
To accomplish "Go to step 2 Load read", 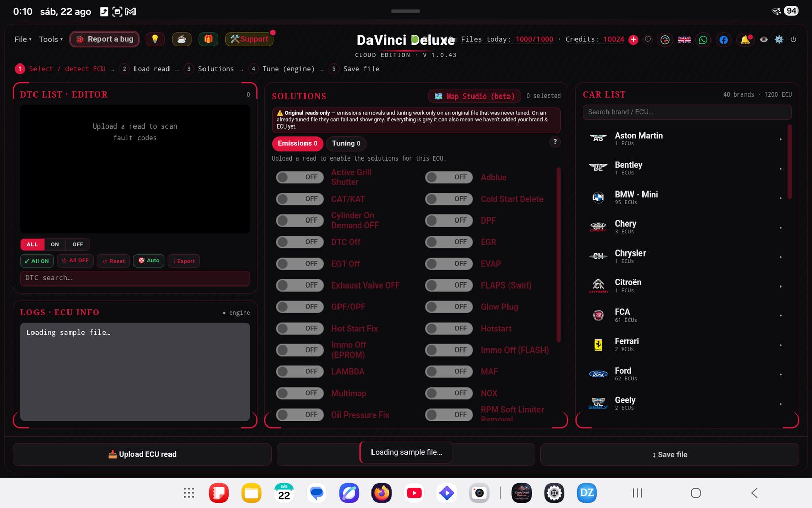I will tap(146, 69).
